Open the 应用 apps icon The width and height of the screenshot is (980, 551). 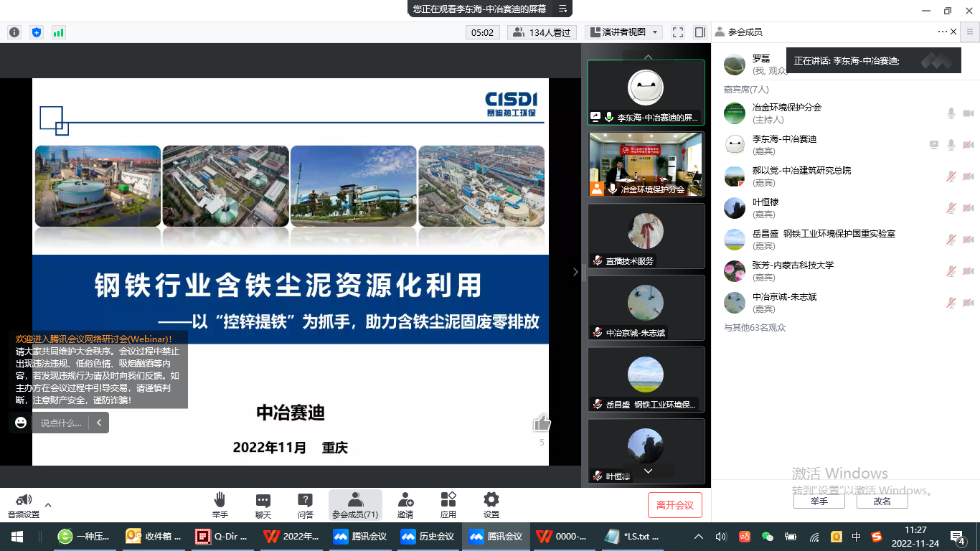pyautogui.click(x=448, y=504)
